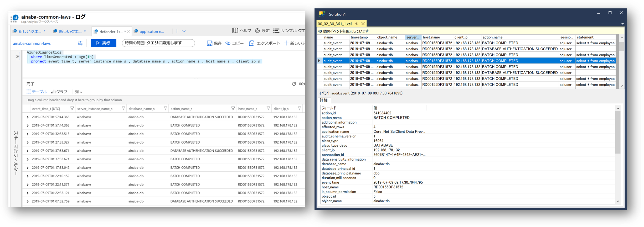Screen dimensions: 644x227
Task: Click the Export (エクスポート) icon
Action: coord(251,43)
